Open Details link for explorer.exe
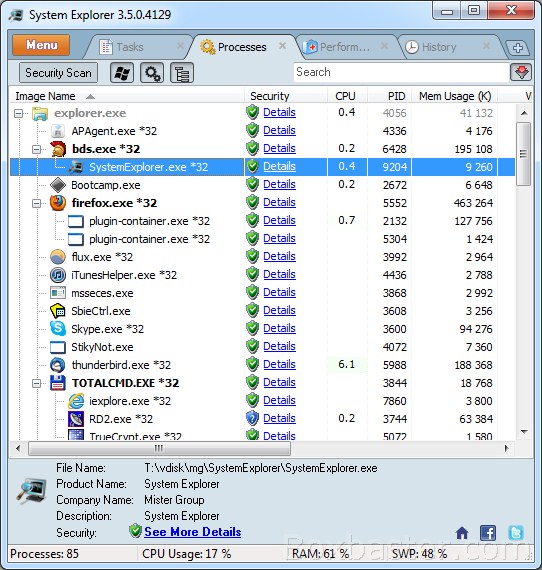The height and width of the screenshot is (570, 542). 279,112
